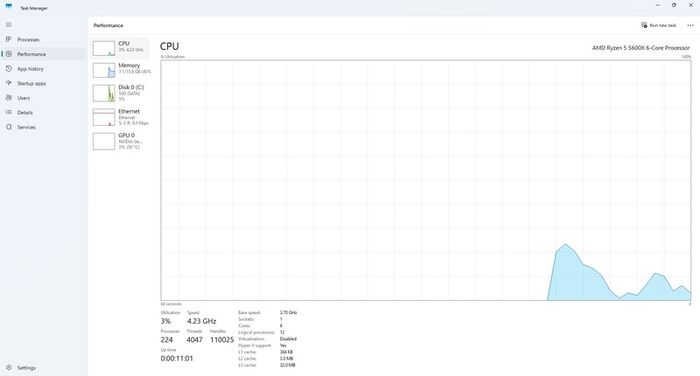The width and height of the screenshot is (700, 376).
Task: Select the CPU mini graph thumbnail
Action: click(x=104, y=48)
